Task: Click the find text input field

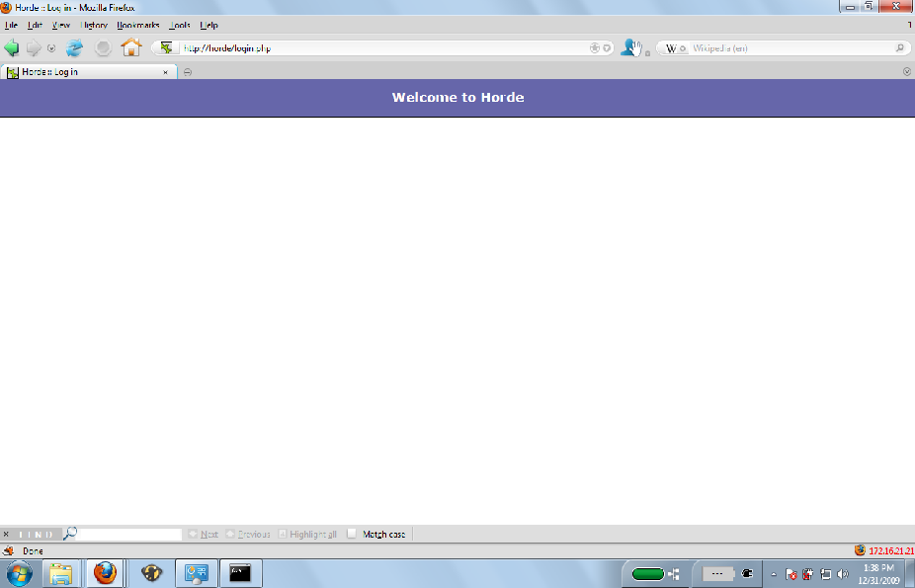Action: 129,534
